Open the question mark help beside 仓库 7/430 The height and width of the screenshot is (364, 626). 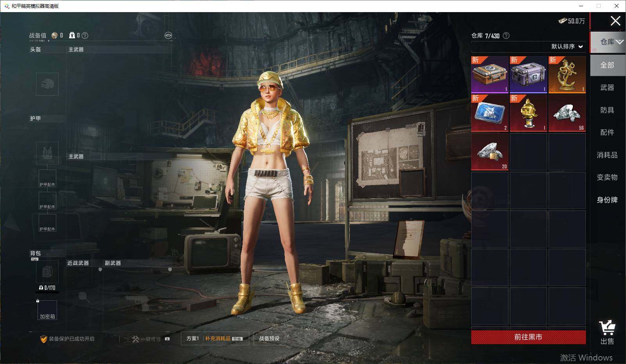[x=506, y=36]
